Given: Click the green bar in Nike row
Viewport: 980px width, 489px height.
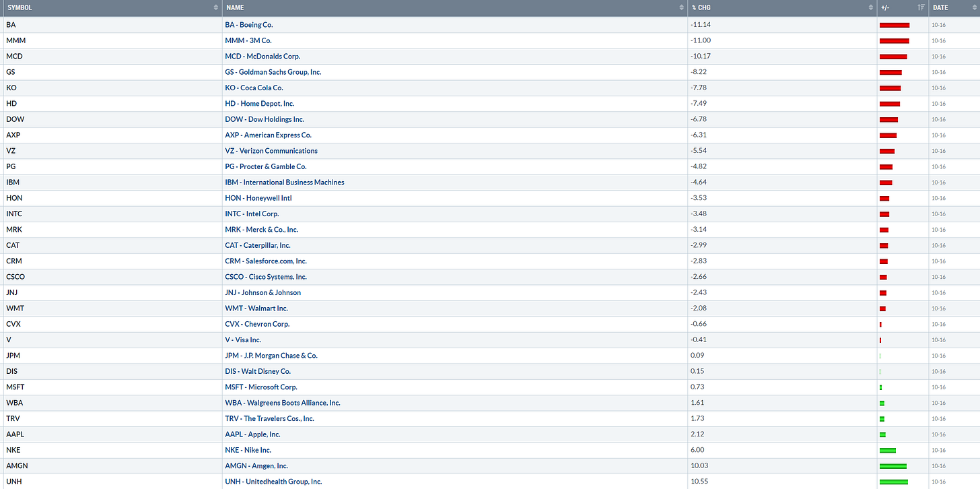Looking at the screenshot, I should click(888, 450).
